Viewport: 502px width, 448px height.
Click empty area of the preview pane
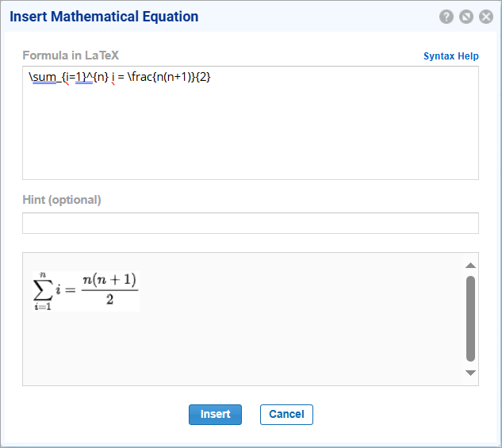click(301, 341)
